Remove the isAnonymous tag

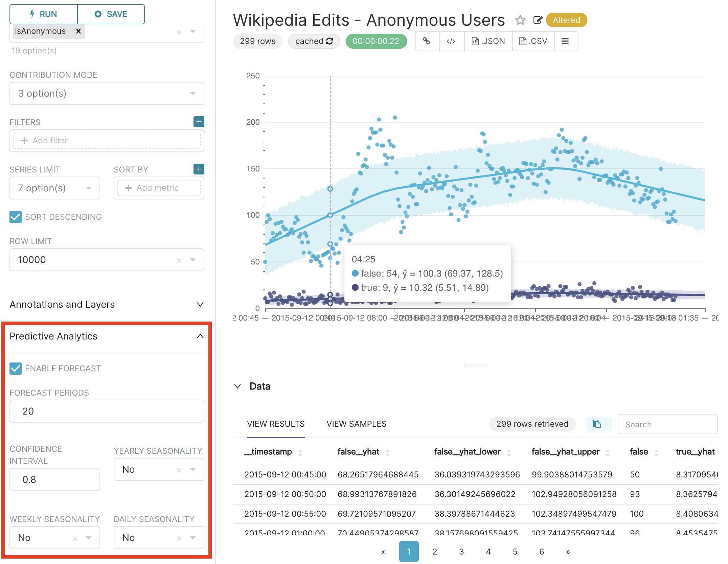point(78,31)
